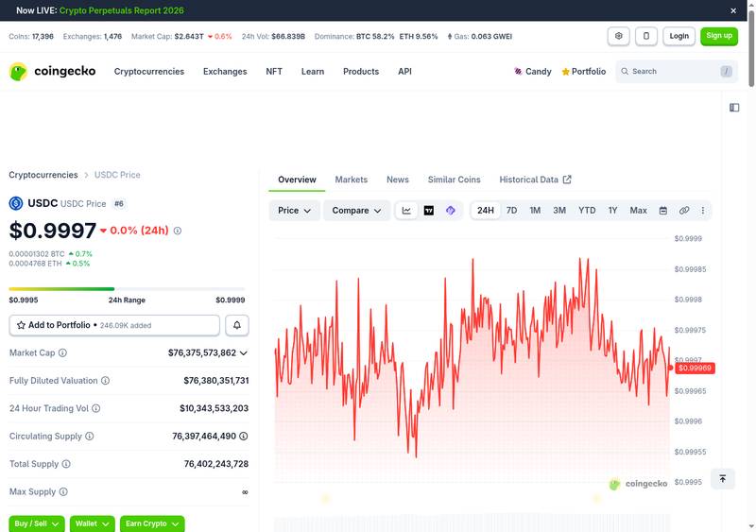
Task: Click the Coins 17,396 stat
Action: (x=31, y=36)
